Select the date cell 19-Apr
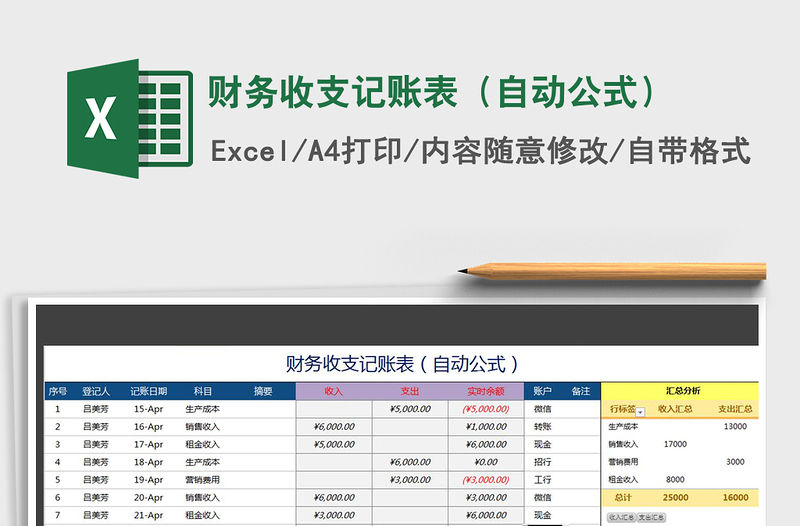 tap(148, 480)
